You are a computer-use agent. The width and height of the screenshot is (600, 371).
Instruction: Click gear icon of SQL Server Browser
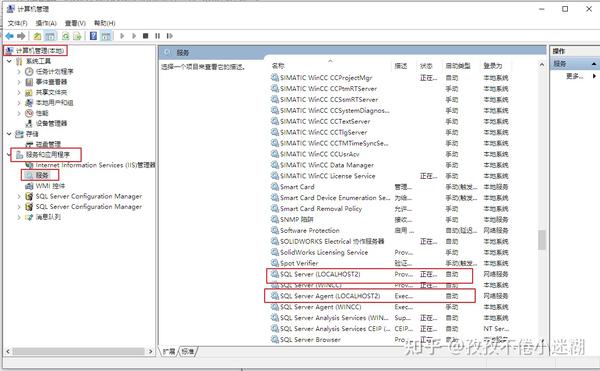(x=275, y=340)
